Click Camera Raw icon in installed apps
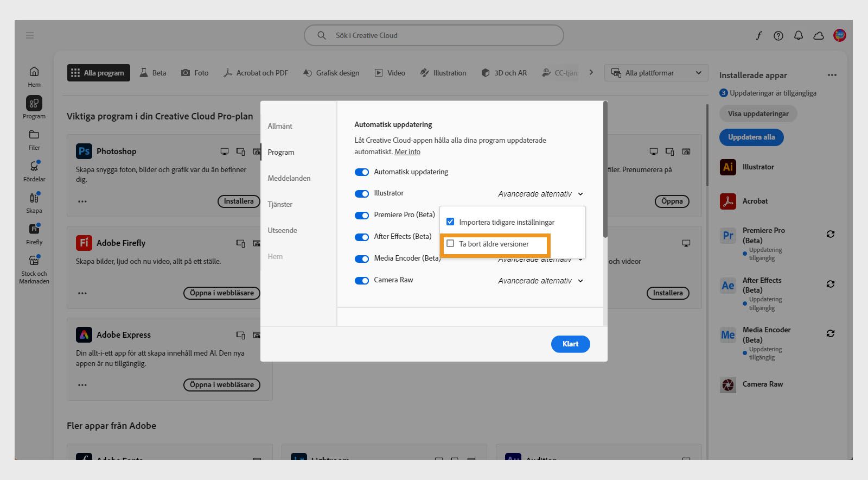 click(x=728, y=384)
